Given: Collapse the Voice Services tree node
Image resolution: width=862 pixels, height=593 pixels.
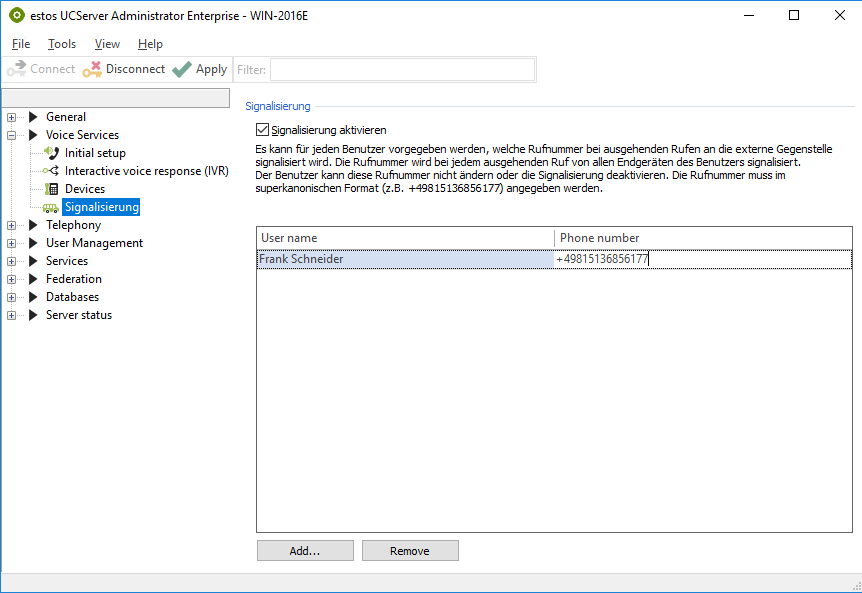Looking at the screenshot, I should pos(12,135).
